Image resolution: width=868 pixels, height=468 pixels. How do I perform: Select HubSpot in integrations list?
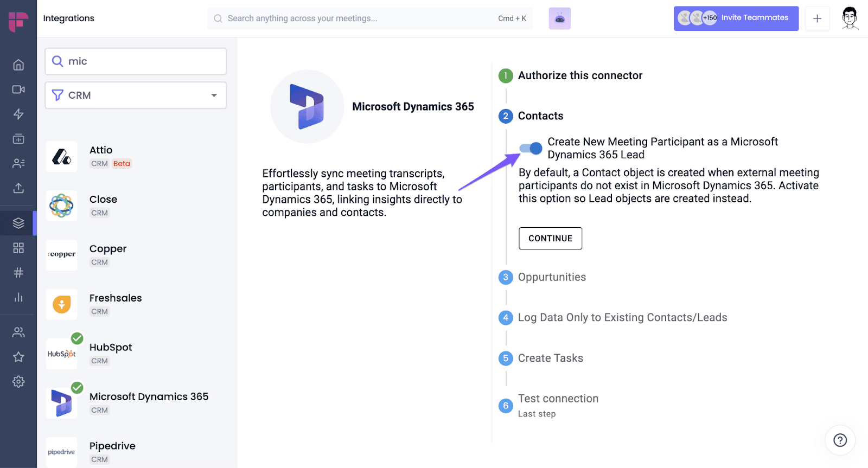111,348
